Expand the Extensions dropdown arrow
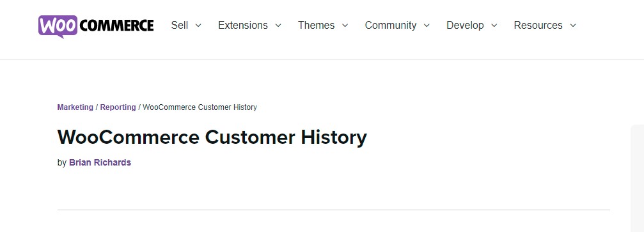The height and width of the screenshot is (232, 644). 278,26
